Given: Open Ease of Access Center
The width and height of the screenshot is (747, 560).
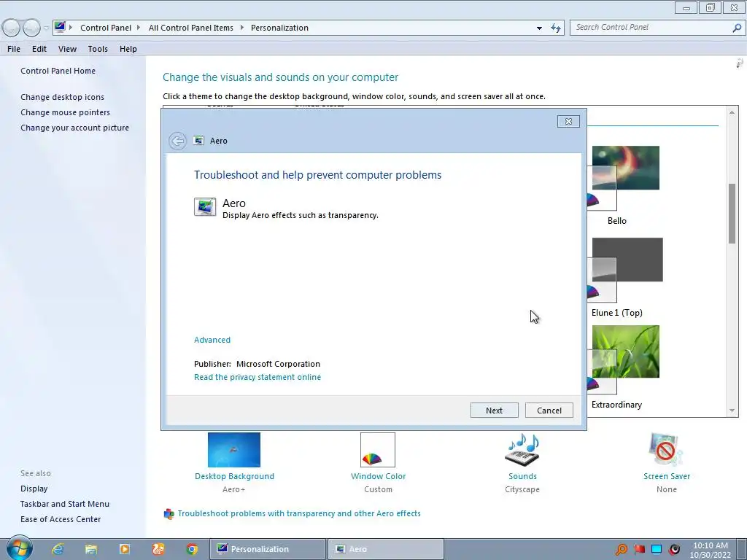Looking at the screenshot, I should tap(61, 519).
